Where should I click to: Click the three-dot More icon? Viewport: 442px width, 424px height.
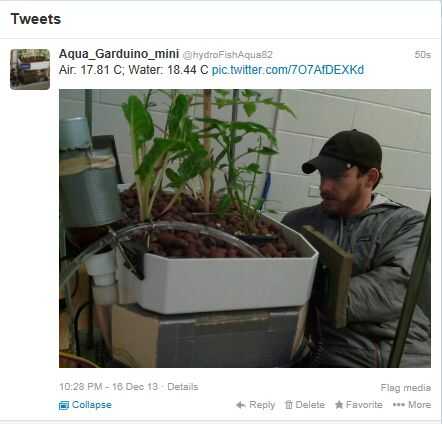(398, 405)
